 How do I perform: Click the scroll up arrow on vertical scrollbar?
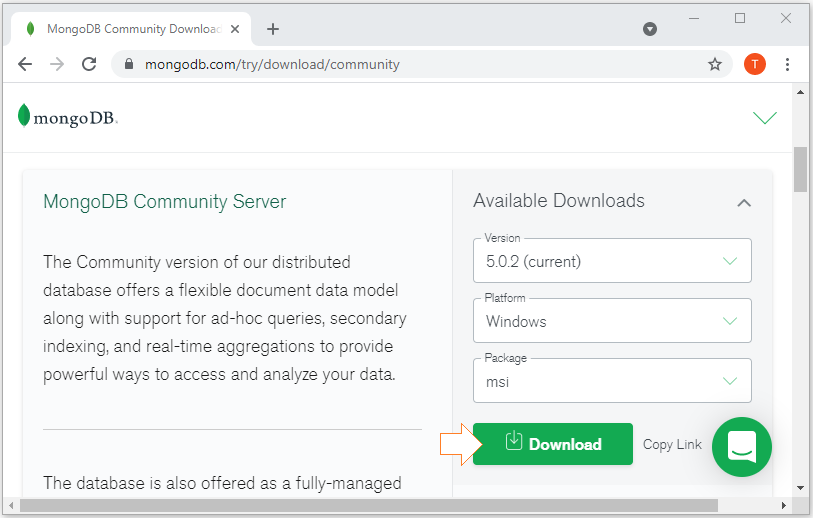[801, 92]
